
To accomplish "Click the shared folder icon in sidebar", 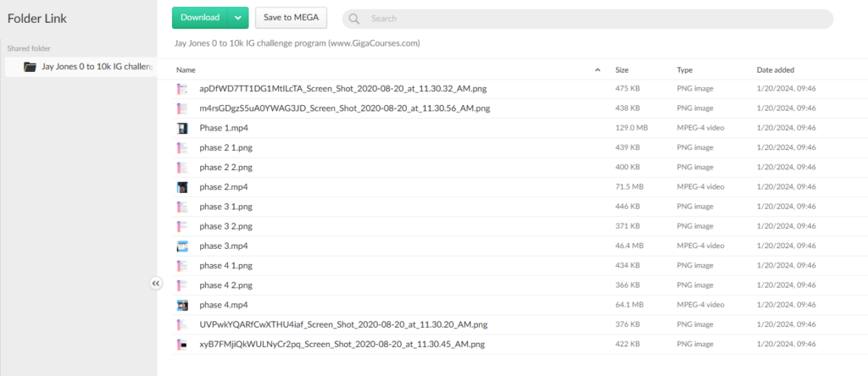I will click(31, 66).
